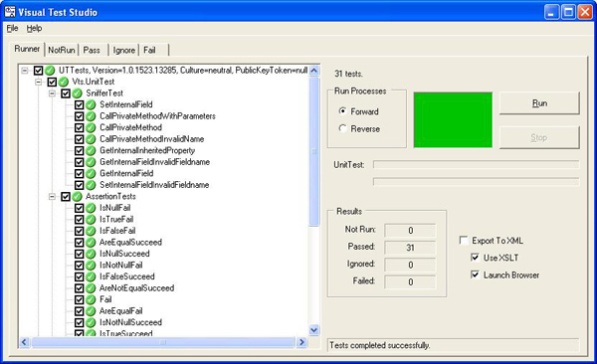597x364 pixels.
Task: Uncheck the Launch Browser option
Action: (476, 274)
